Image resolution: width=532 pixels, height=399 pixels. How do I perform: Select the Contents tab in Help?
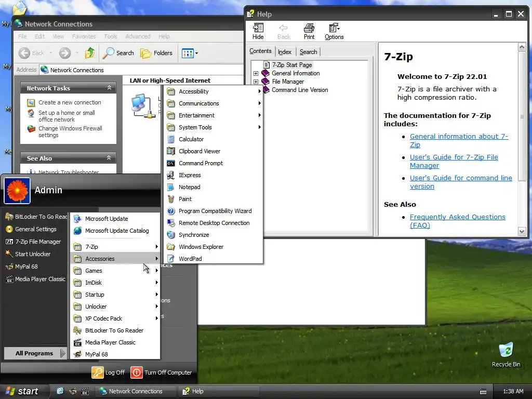coord(260,51)
